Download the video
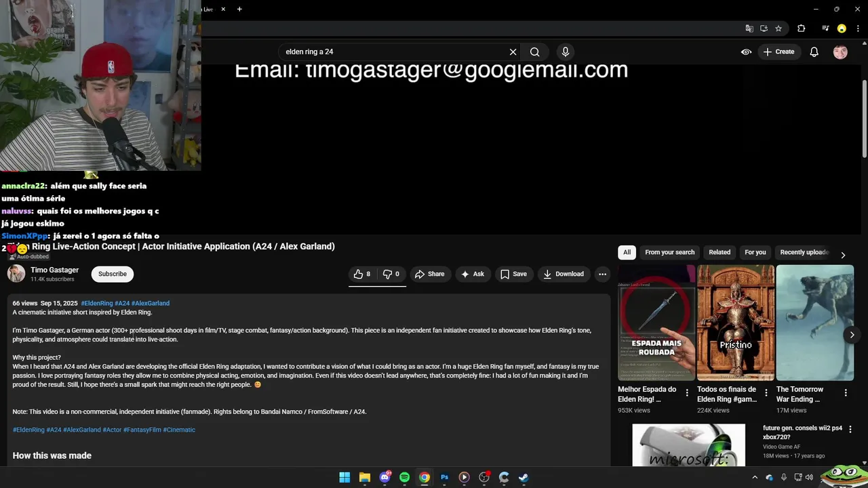Image resolution: width=868 pixels, height=488 pixels. point(564,274)
